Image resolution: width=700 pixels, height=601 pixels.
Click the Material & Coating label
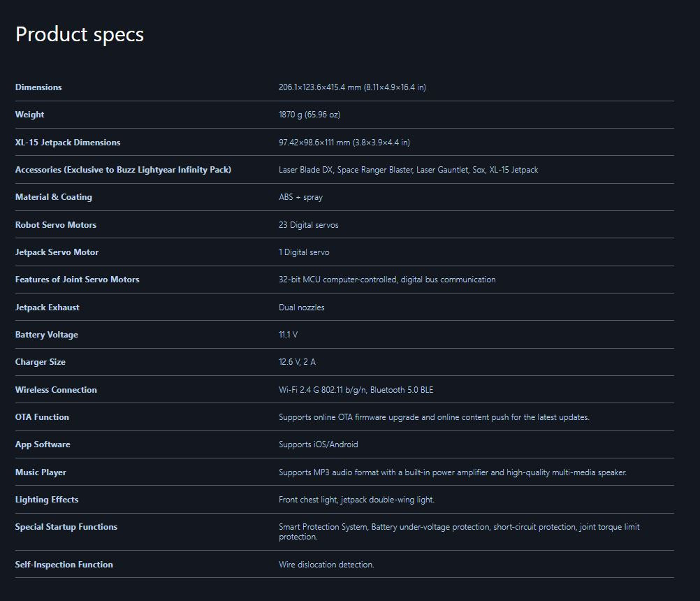point(54,197)
